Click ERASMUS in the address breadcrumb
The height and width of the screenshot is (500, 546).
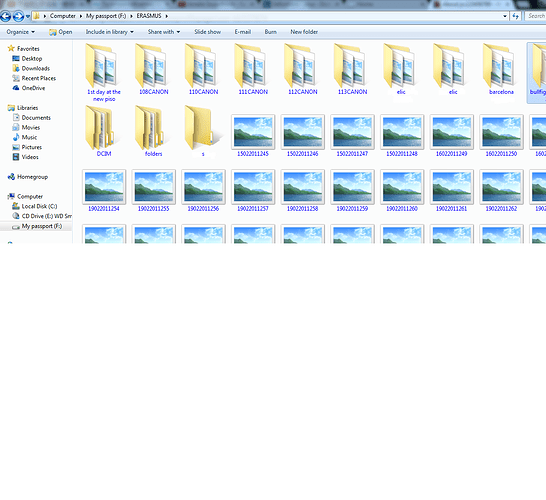[149, 16]
